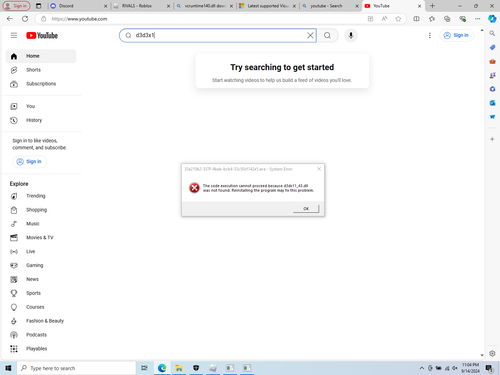Go to Home in sidebar

(41, 56)
